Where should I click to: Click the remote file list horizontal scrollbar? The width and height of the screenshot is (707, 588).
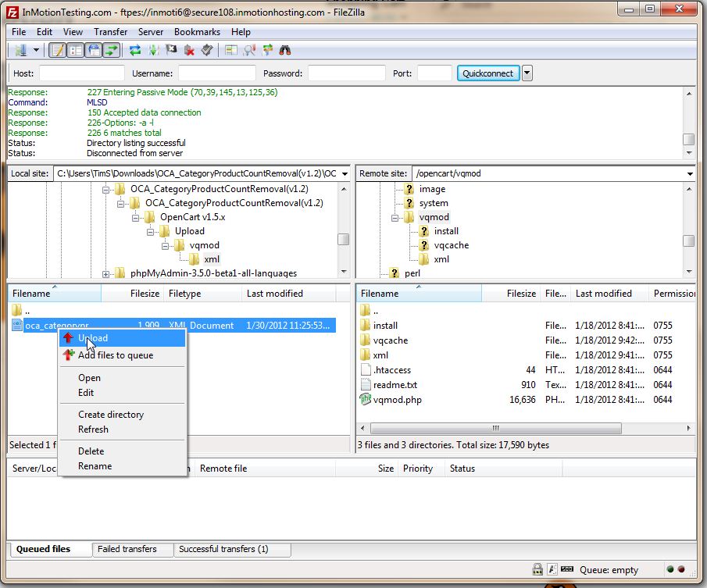[x=495, y=429]
